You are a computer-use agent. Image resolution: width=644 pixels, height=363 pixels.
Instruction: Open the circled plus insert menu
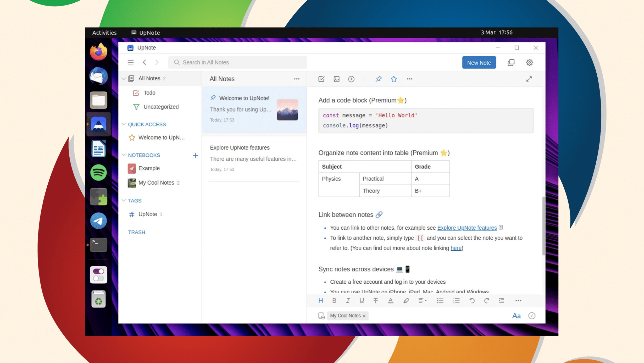(x=351, y=79)
